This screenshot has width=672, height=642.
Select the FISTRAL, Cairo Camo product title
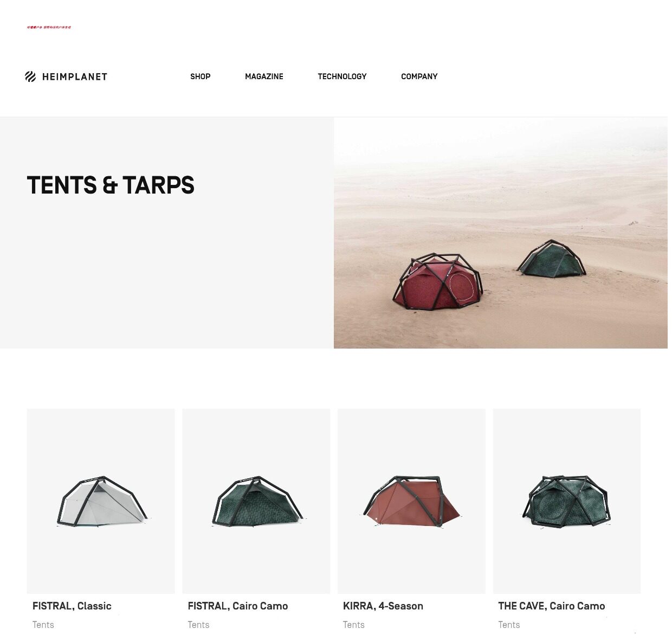(238, 606)
